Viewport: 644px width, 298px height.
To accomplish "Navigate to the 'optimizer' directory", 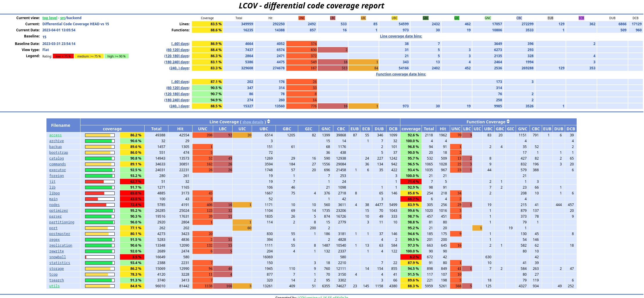I will tap(58, 211).
